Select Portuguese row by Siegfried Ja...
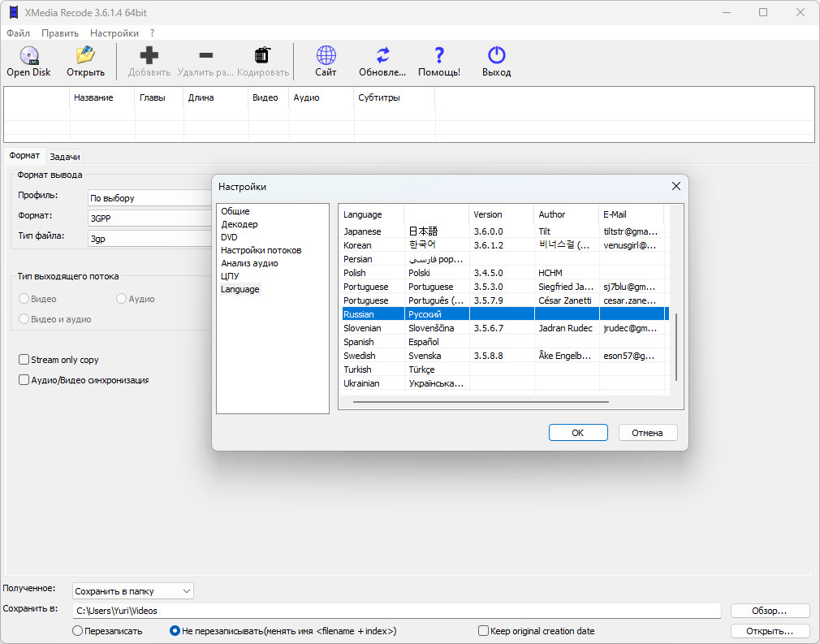 [503, 287]
